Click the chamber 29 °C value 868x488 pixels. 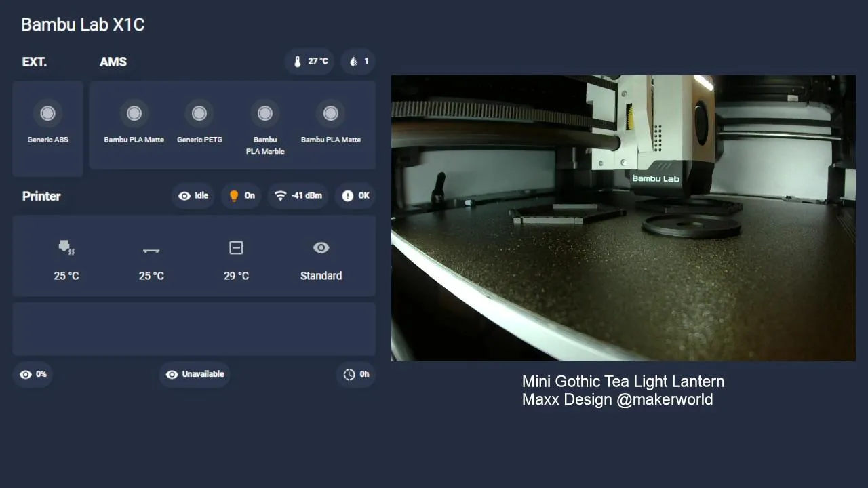coord(236,276)
